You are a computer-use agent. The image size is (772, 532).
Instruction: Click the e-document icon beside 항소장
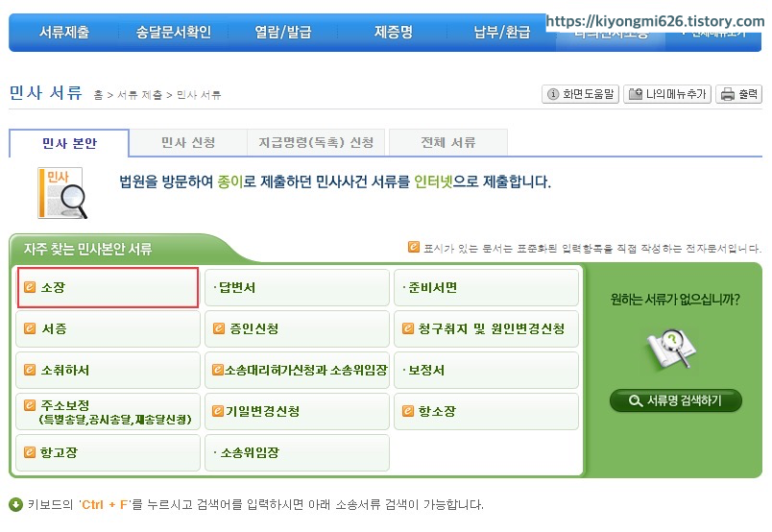408,411
